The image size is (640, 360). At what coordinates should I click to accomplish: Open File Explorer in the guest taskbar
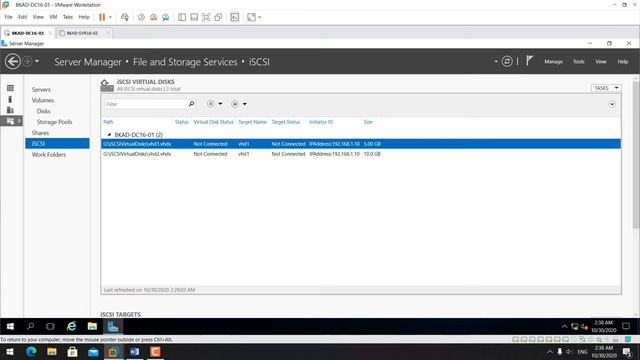[x=92, y=327]
